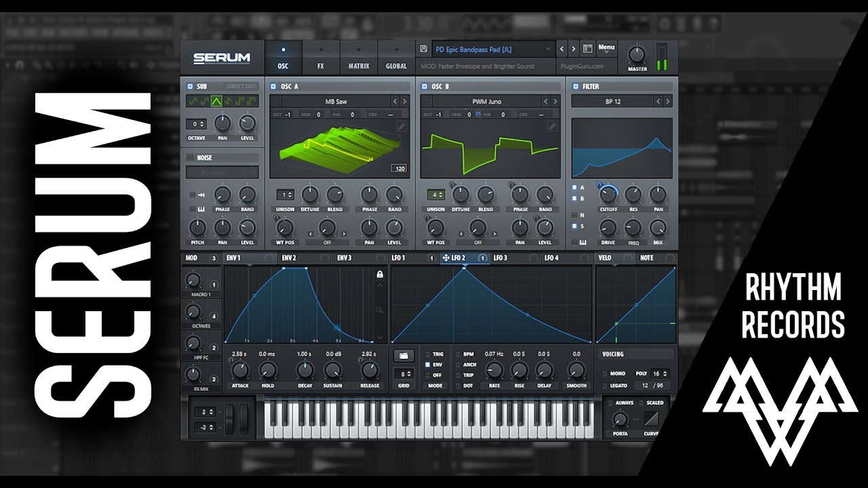Screen dimensions: 868x488
Task: Open the noise sample selector dropdown
Action: pos(222,173)
